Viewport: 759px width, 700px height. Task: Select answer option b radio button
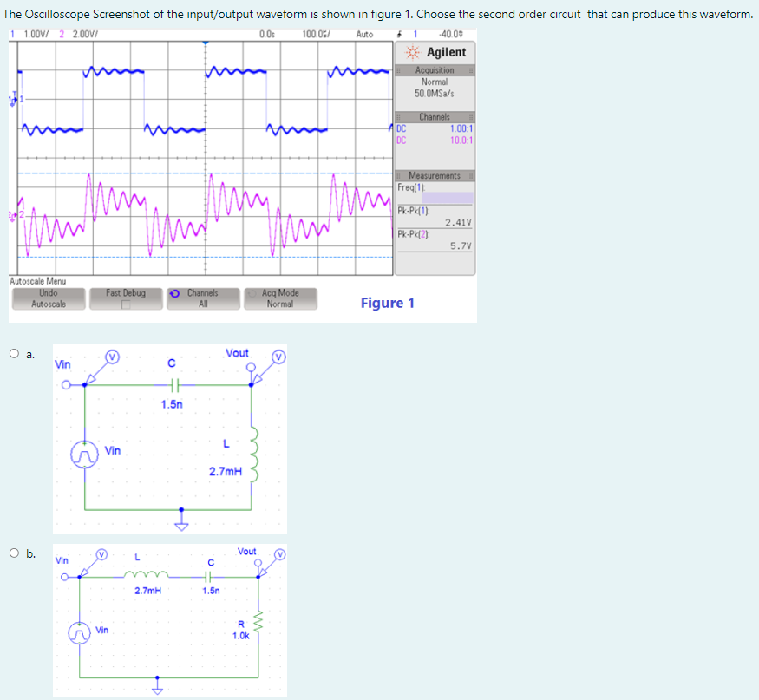pyautogui.click(x=14, y=554)
